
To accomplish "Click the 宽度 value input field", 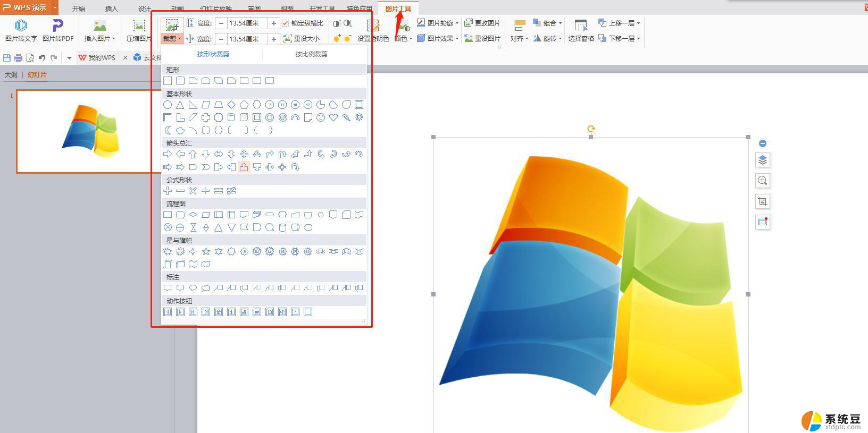I will click(247, 39).
